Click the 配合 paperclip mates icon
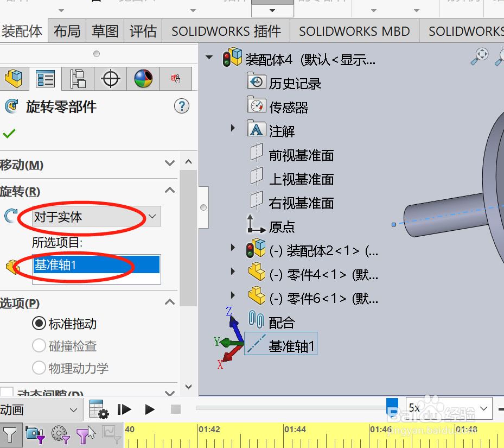 (x=256, y=319)
